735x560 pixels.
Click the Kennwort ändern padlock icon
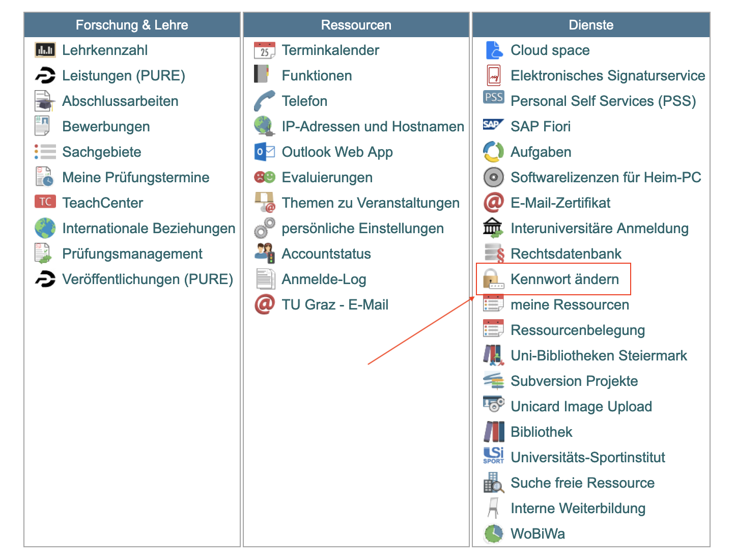pyautogui.click(x=492, y=279)
